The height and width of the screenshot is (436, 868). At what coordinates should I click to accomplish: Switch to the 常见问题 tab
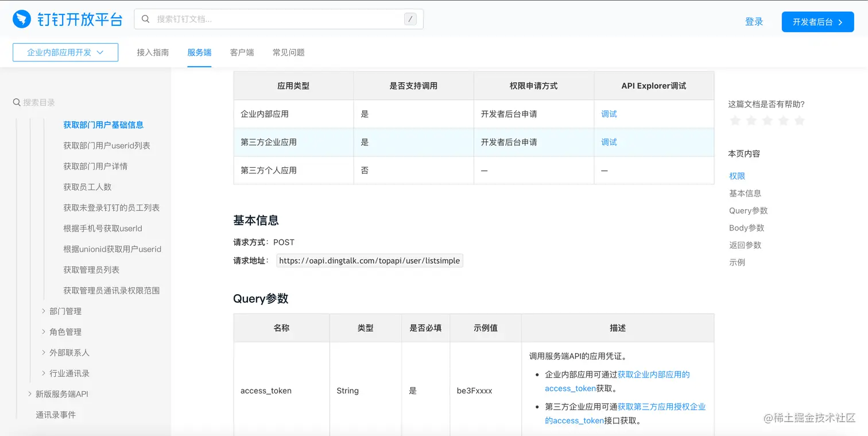(x=289, y=52)
